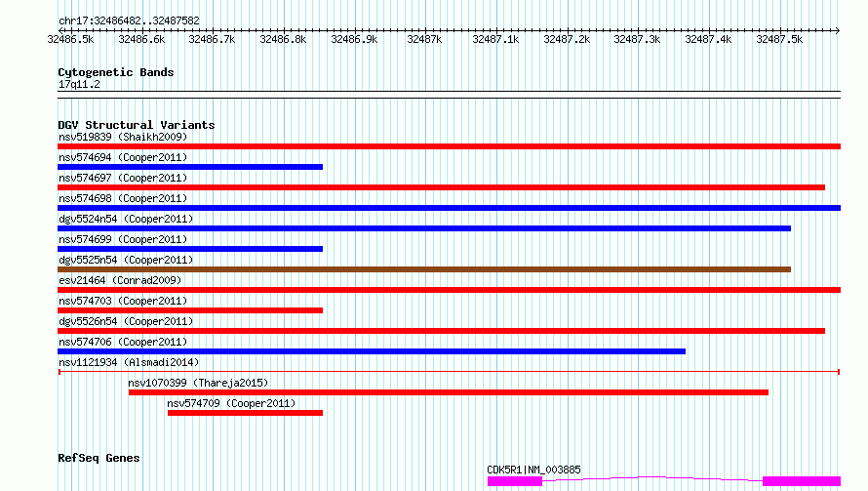
Task: Click the chr17:32486482..32487582 coordinate label
Action: click(129, 20)
